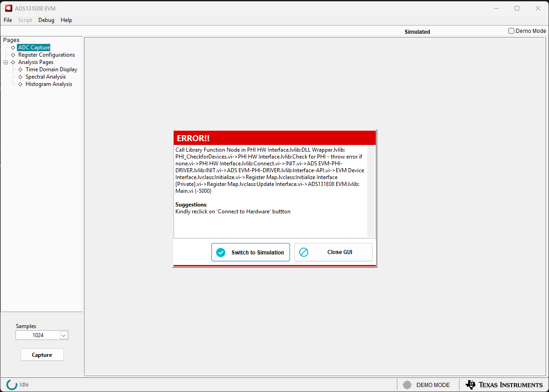Click the error message scrollbar
The width and height of the screenshot is (549, 392).
click(x=371, y=191)
